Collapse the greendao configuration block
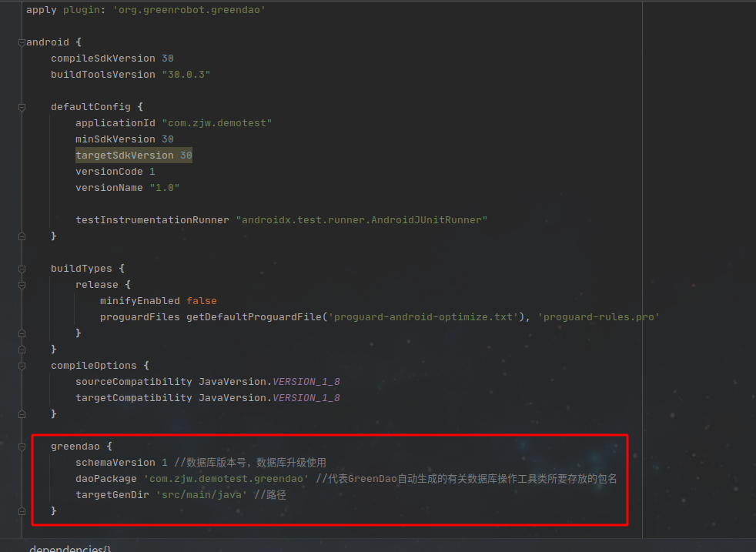Screen dimensions: 756x552 click(22, 447)
